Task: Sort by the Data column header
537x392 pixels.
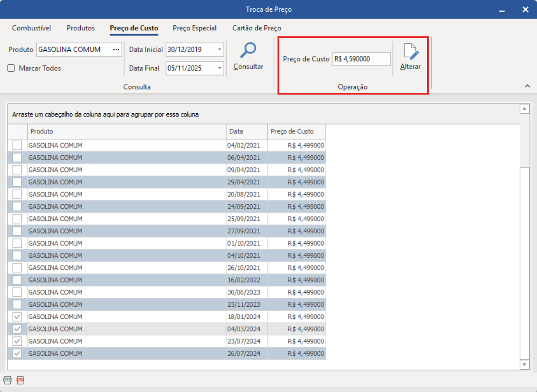Action: coord(247,131)
